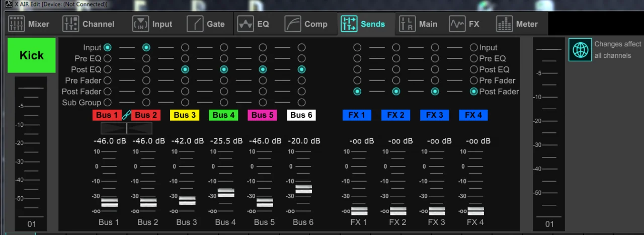Open the EQ tab

point(254,24)
